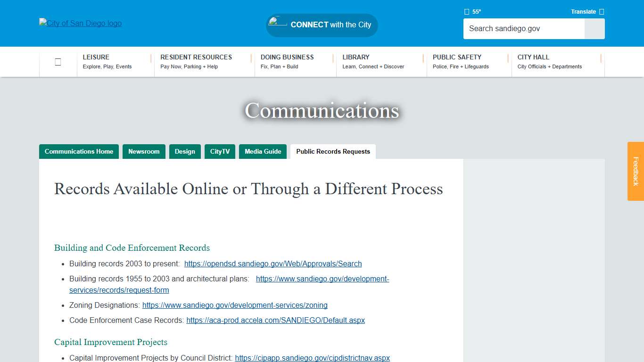Click the CONNECT with the City banner icon

pyautogui.click(x=278, y=22)
